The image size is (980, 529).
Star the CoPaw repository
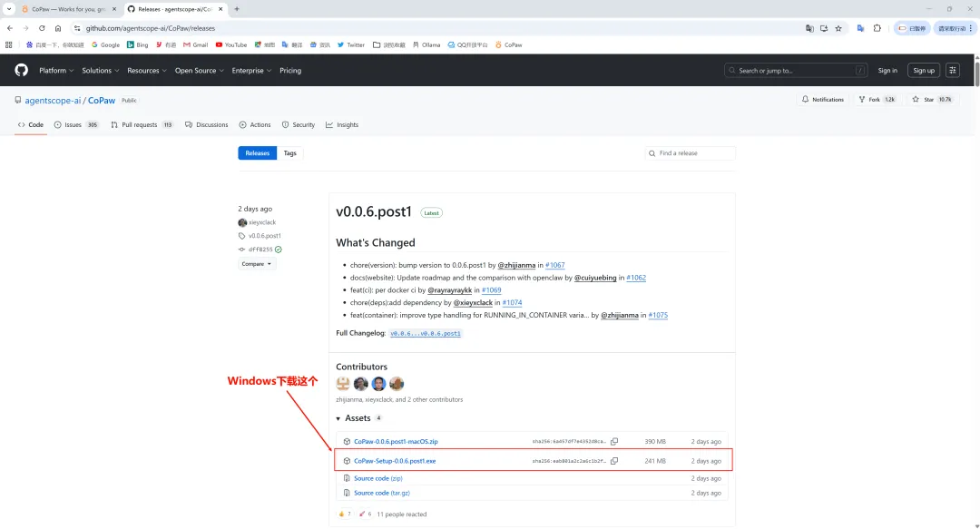coord(931,100)
